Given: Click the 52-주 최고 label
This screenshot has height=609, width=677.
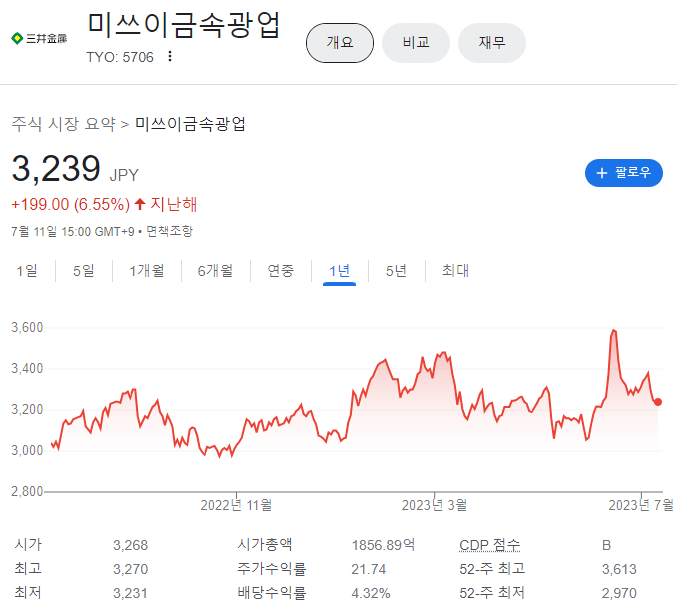Looking at the screenshot, I should [x=492, y=569].
